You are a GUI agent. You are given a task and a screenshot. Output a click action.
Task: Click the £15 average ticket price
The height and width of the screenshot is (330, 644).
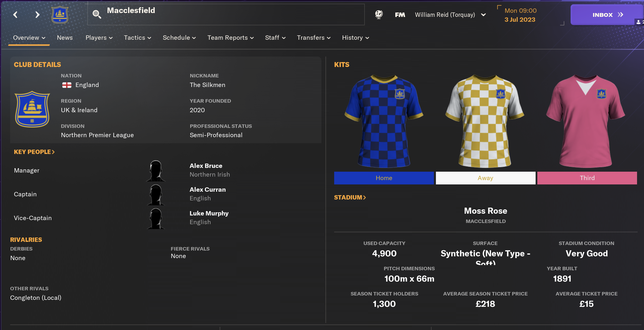[x=586, y=304]
